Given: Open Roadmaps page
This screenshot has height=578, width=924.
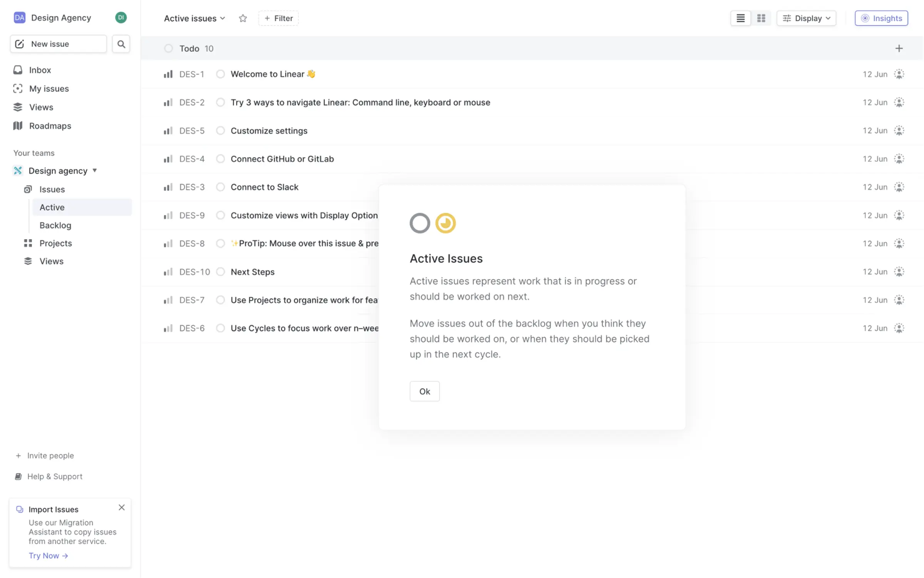Looking at the screenshot, I should pos(50,126).
